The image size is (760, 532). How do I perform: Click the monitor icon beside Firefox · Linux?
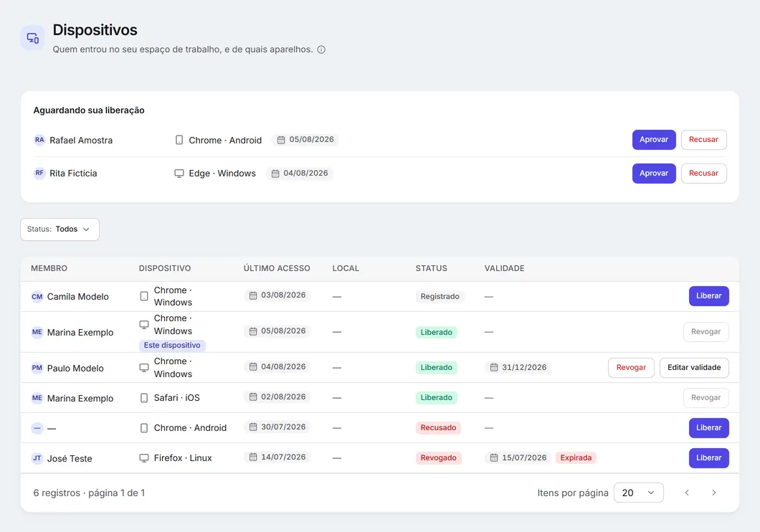(x=144, y=458)
